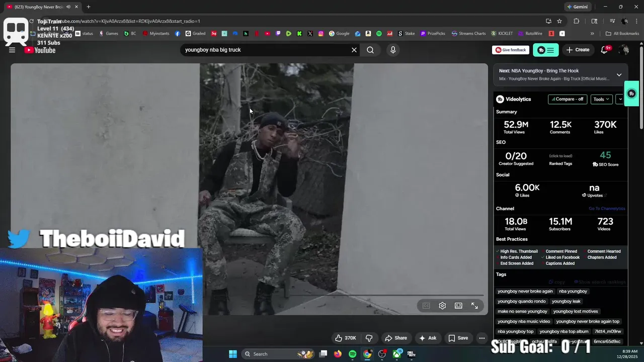
Task: Select the youngboy never broke again tag
Action: 525,291
